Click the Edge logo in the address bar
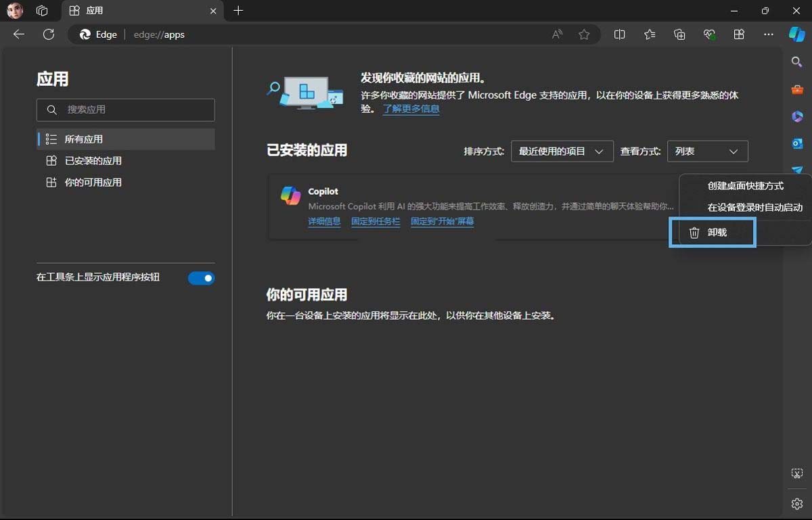Image resolution: width=812 pixels, height=520 pixels. click(x=85, y=34)
